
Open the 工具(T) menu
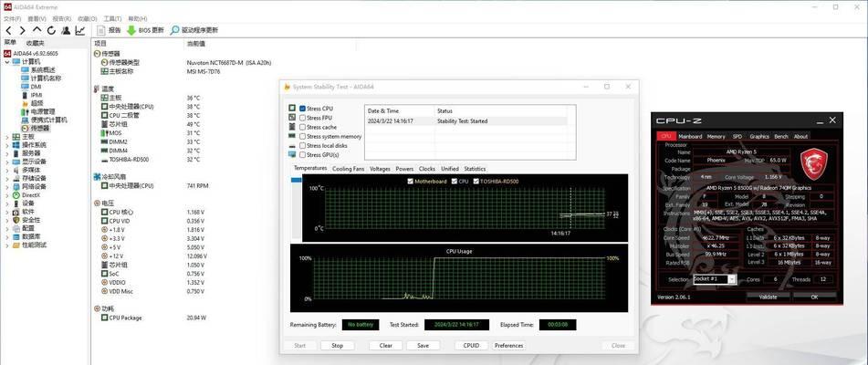(112, 19)
